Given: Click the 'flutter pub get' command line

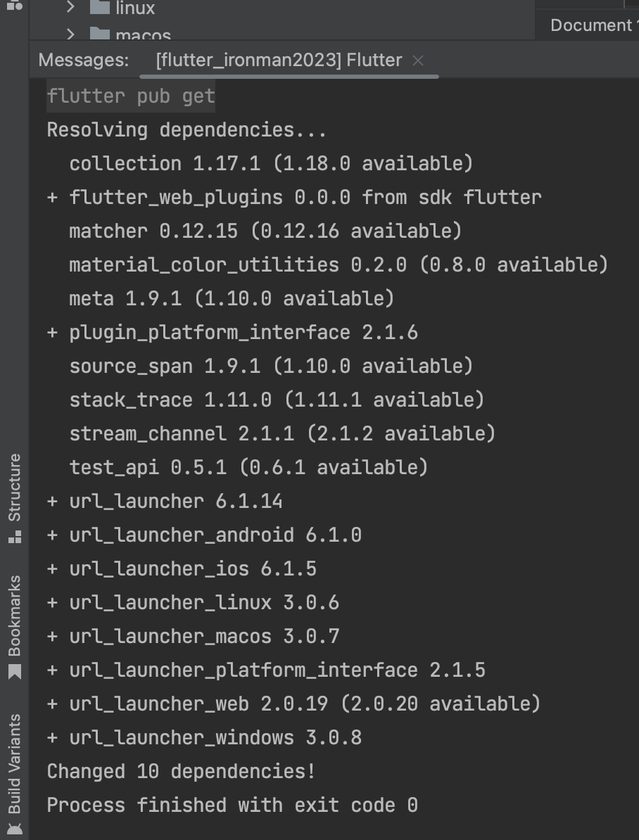Looking at the screenshot, I should (x=131, y=96).
